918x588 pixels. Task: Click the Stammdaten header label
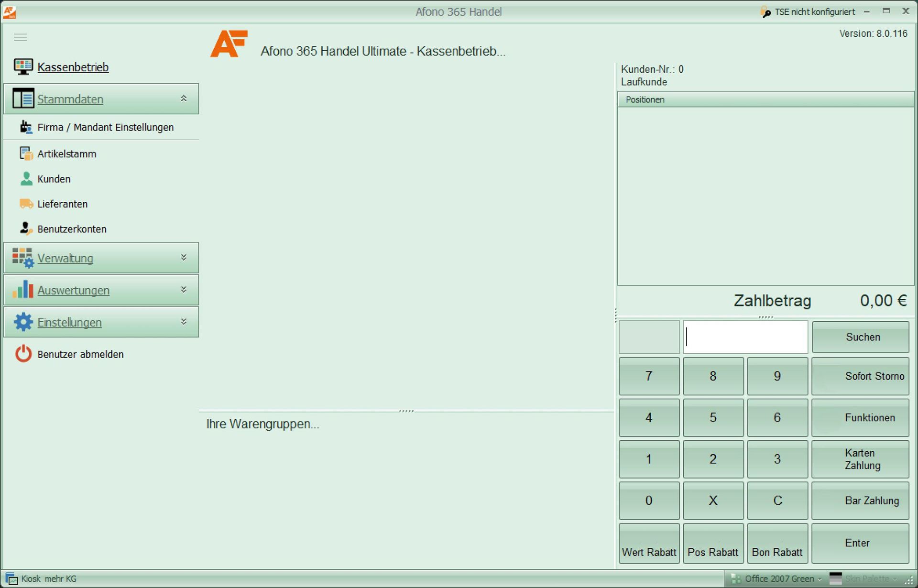click(x=70, y=99)
